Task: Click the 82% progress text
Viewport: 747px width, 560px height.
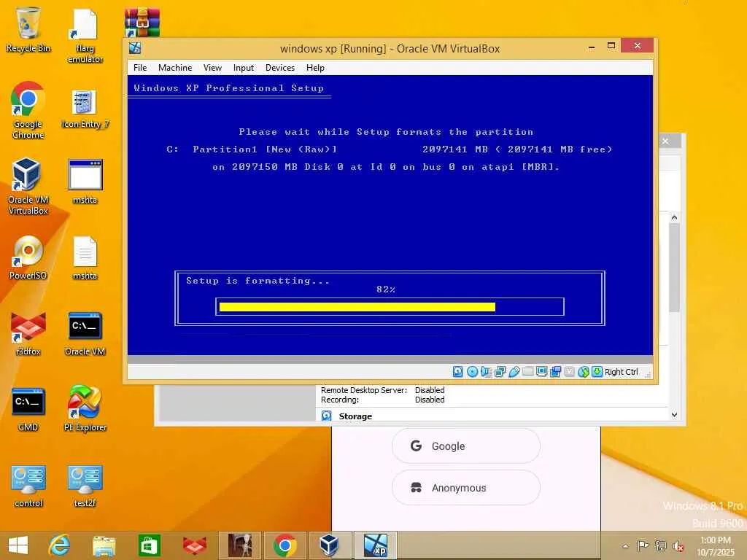Action: (386, 289)
